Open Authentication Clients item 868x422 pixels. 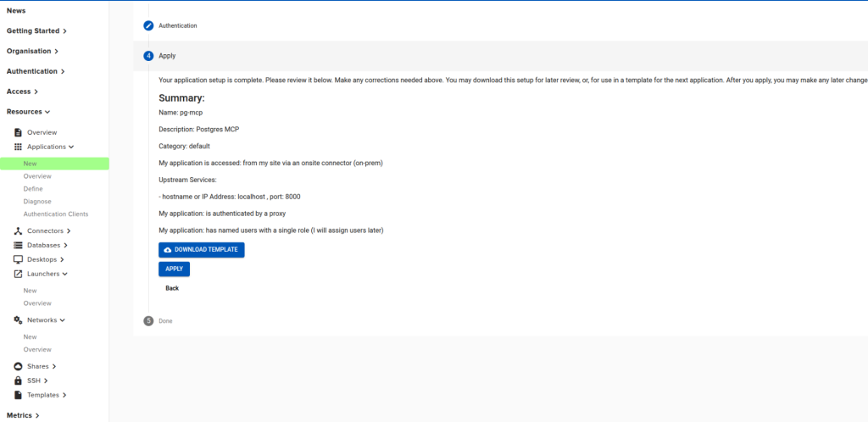55,214
